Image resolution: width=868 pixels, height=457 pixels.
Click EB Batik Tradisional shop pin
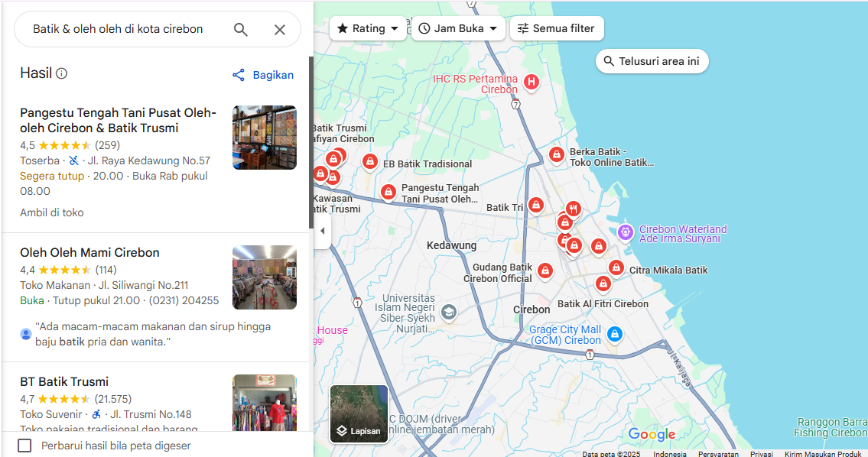370,162
